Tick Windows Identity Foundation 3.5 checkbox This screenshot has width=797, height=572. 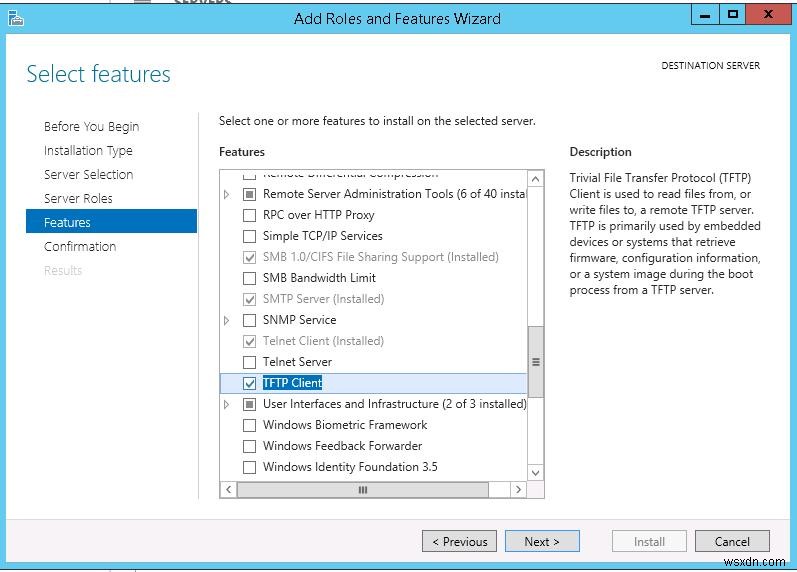(x=249, y=467)
